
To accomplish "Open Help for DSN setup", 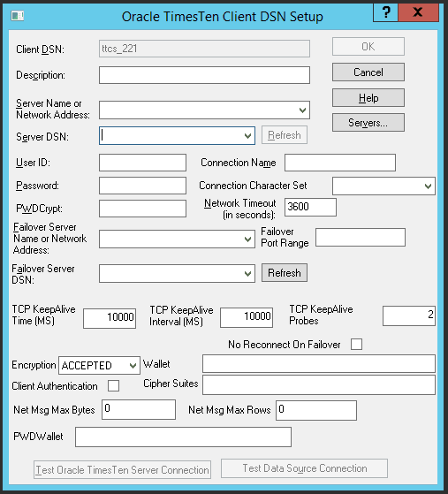I will tap(368, 98).
